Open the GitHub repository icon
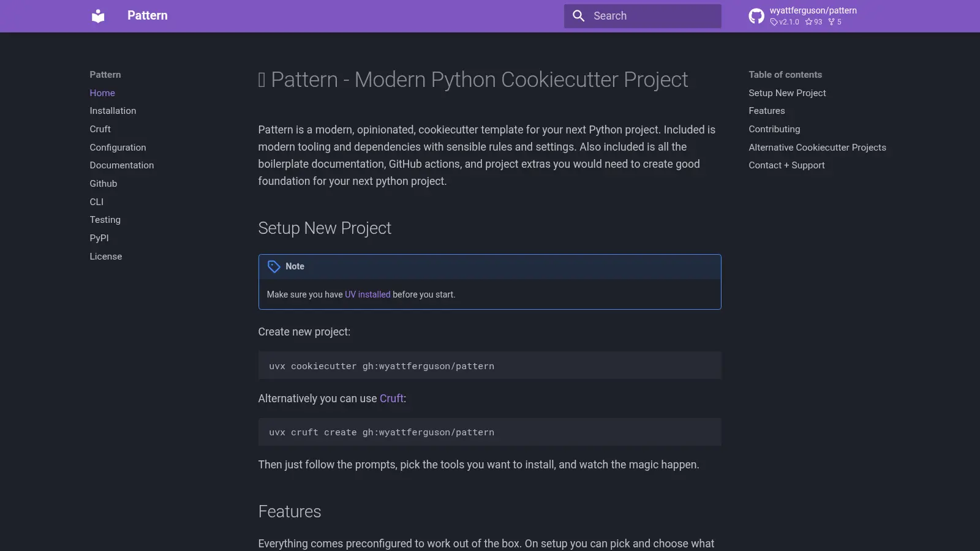 pyautogui.click(x=756, y=16)
